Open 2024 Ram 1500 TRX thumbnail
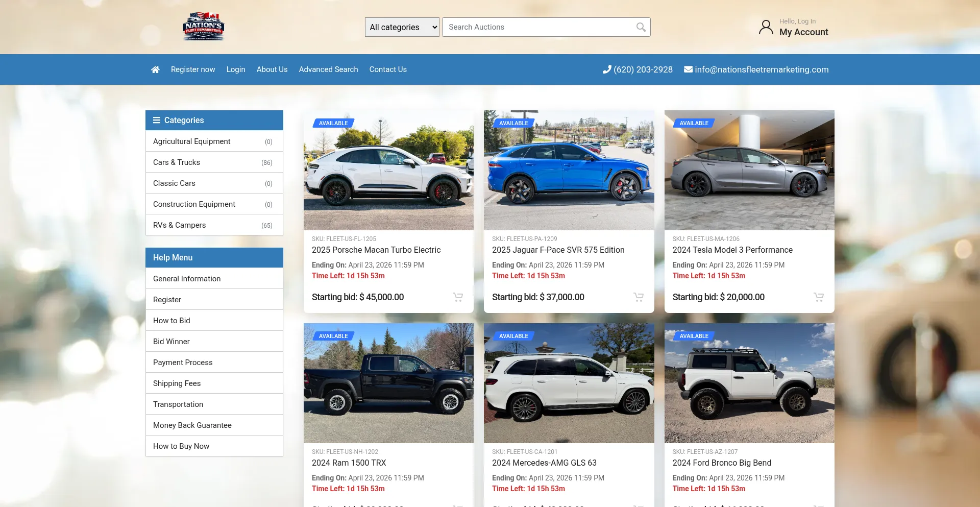 pyautogui.click(x=388, y=383)
